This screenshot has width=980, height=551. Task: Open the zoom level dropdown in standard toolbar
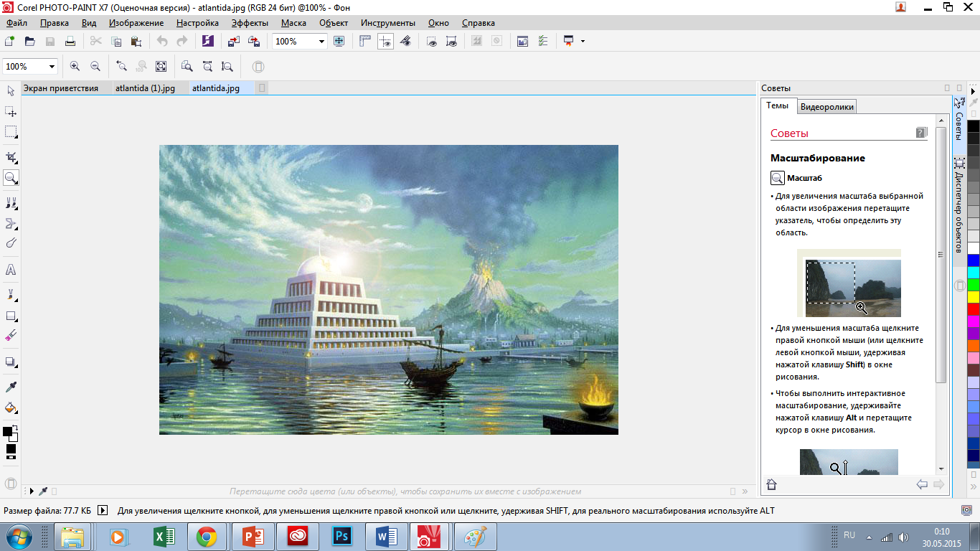[x=321, y=42]
